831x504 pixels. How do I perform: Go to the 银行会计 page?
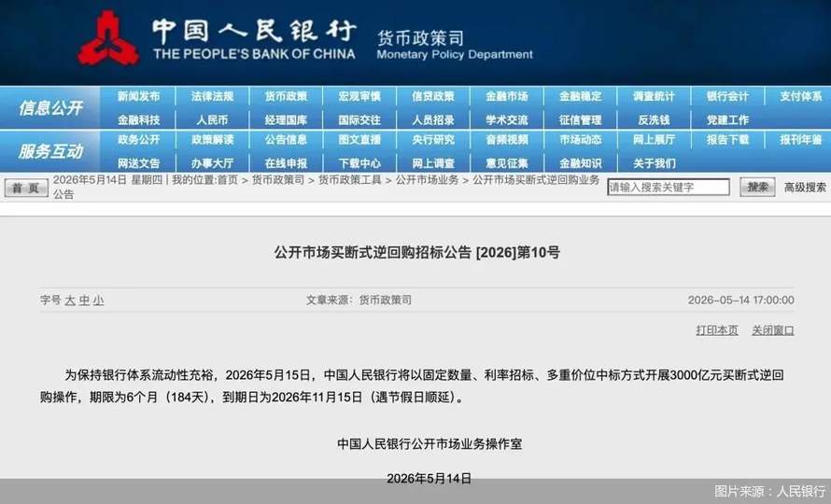(727, 96)
